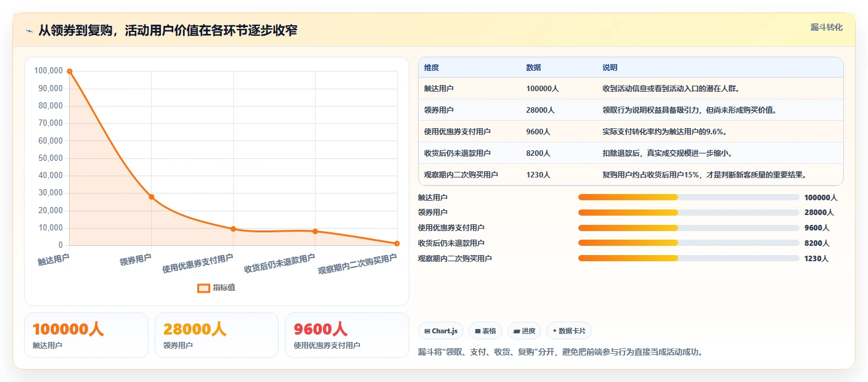868x382 pixels.
Task: Click the 漏斗转化 label in the header
Action: (827, 28)
